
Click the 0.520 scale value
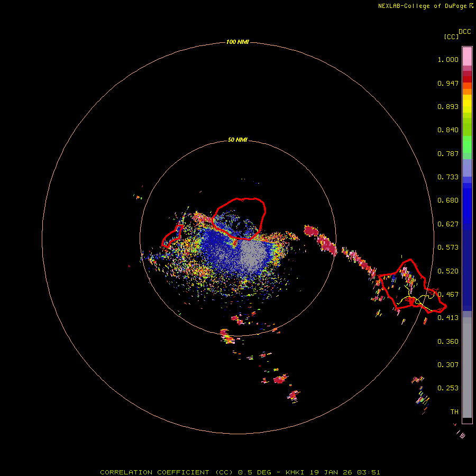pos(448,271)
